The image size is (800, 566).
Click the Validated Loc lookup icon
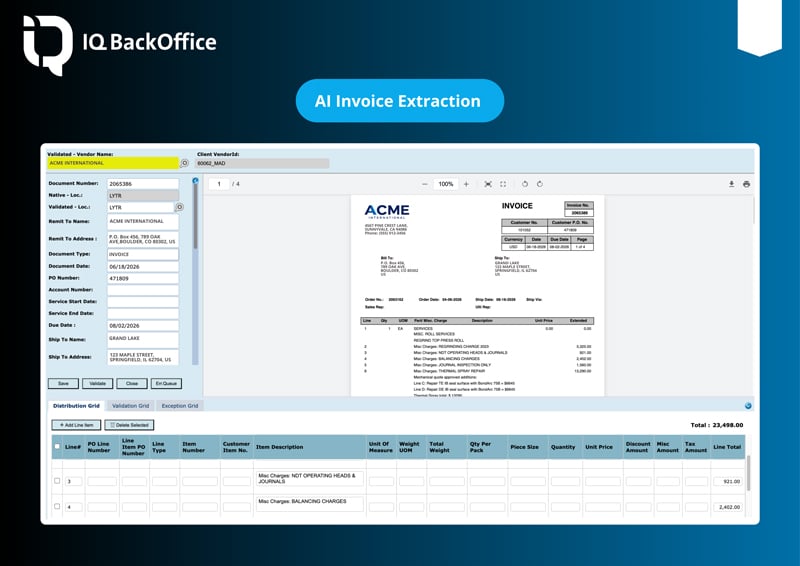click(x=179, y=207)
